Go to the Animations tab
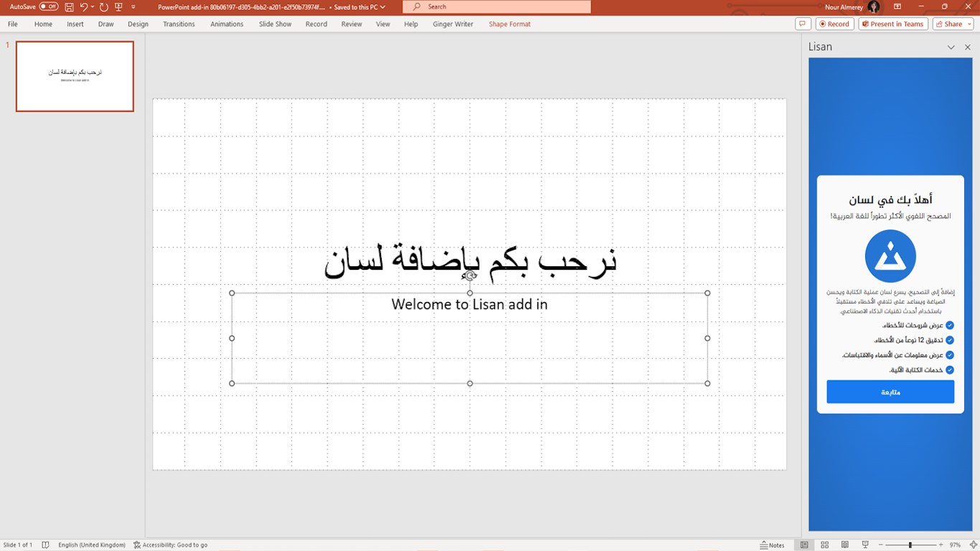 point(227,24)
